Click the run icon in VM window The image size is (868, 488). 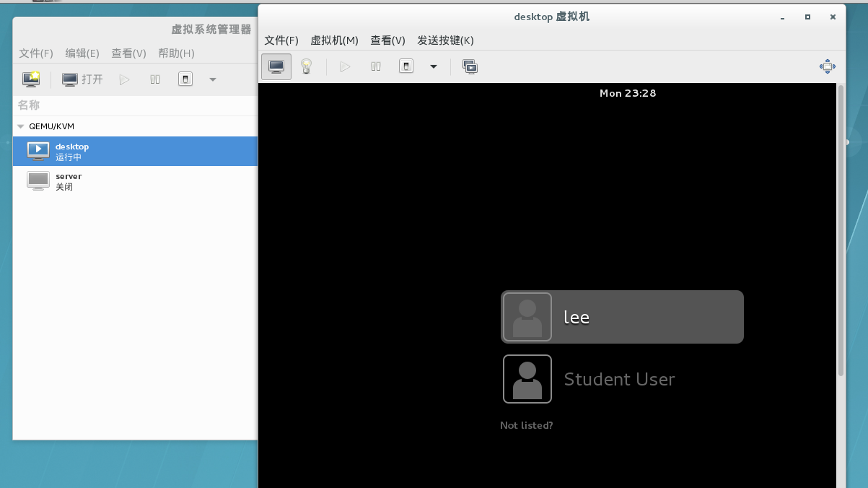[345, 66]
